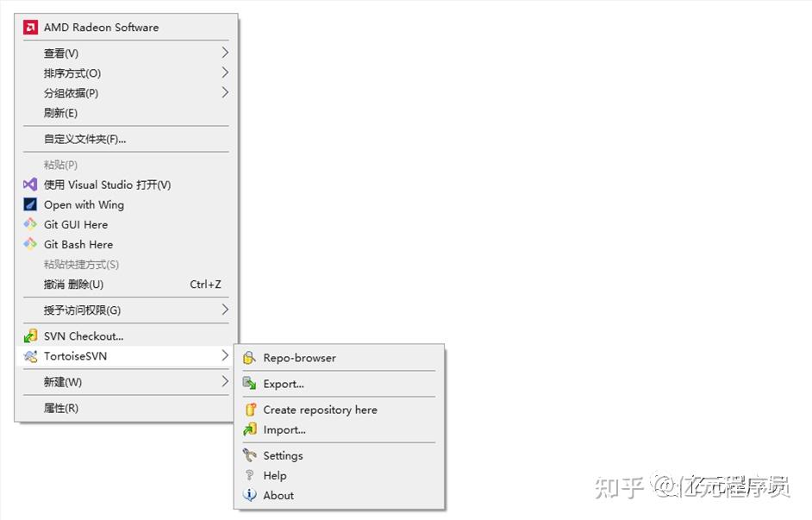
Task: Expand the 排序方式(O) submenu arrow
Action: coord(225,72)
